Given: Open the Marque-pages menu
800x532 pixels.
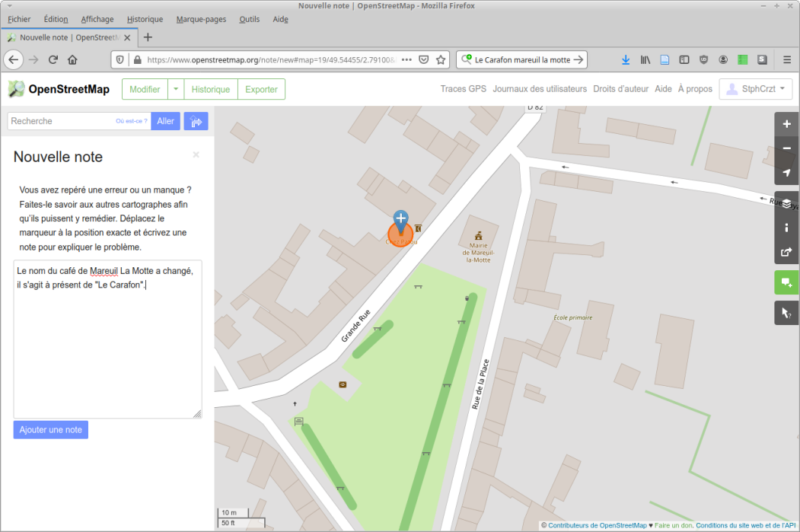Looking at the screenshot, I should (201, 19).
